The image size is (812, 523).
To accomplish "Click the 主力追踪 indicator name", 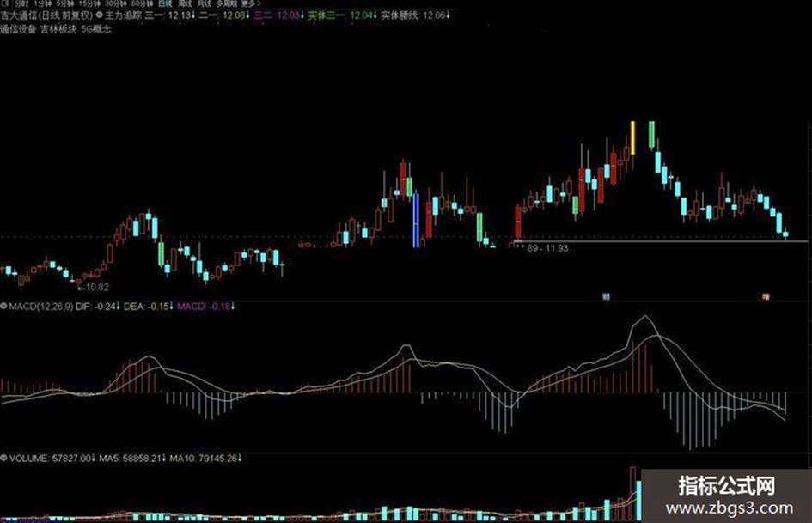I will pos(123,15).
